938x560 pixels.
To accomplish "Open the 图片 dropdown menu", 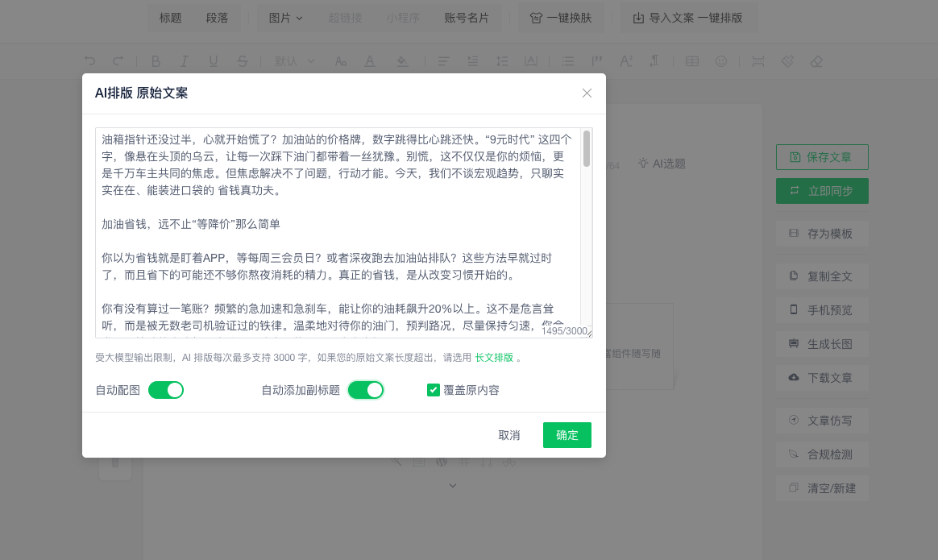I will (x=285, y=18).
